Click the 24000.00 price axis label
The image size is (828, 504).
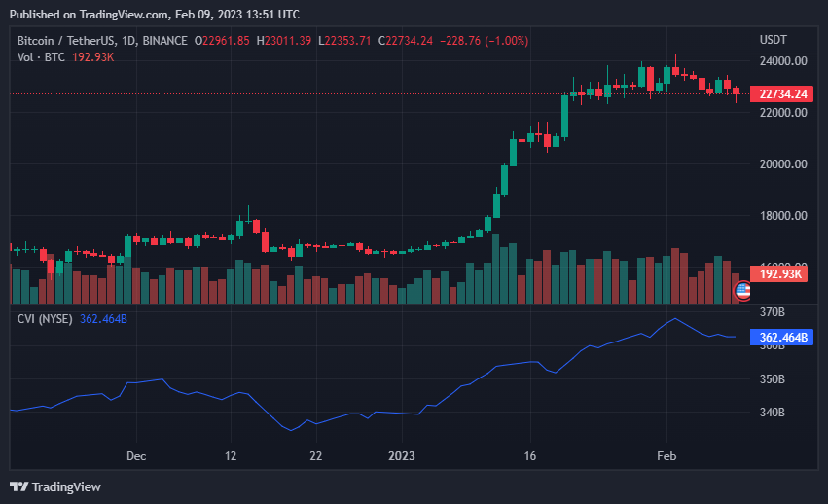click(783, 61)
